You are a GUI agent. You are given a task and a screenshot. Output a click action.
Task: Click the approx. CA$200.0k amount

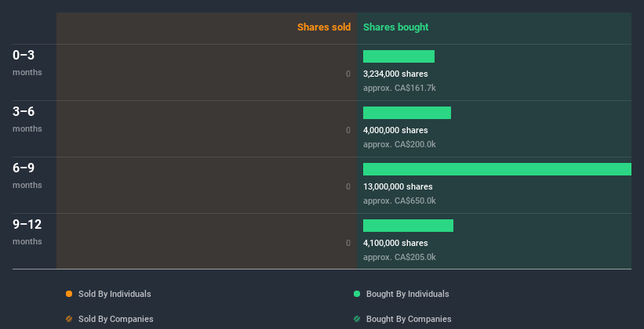point(399,144)
